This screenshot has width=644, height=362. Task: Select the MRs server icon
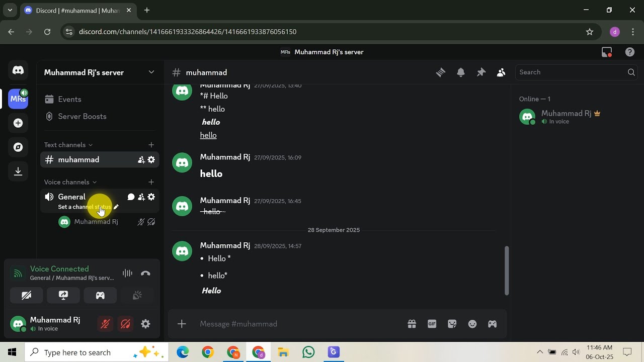[18, 99]
